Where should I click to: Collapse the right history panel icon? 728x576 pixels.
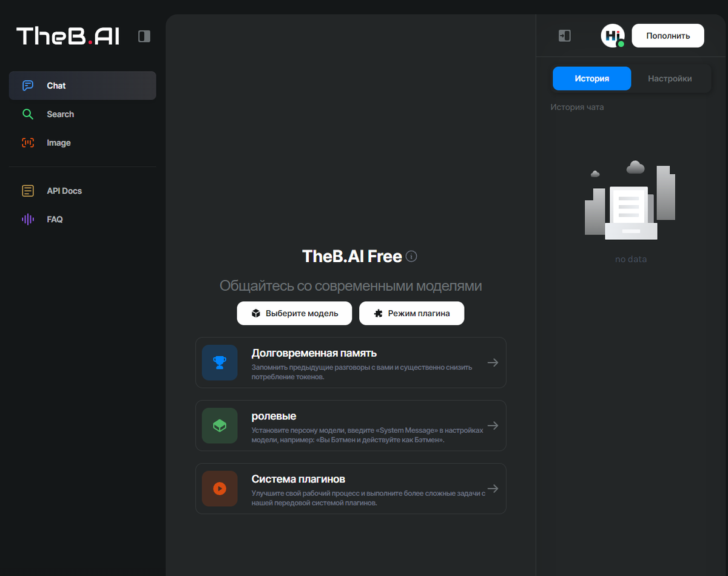pyautogui.click(x=565, y=36)
